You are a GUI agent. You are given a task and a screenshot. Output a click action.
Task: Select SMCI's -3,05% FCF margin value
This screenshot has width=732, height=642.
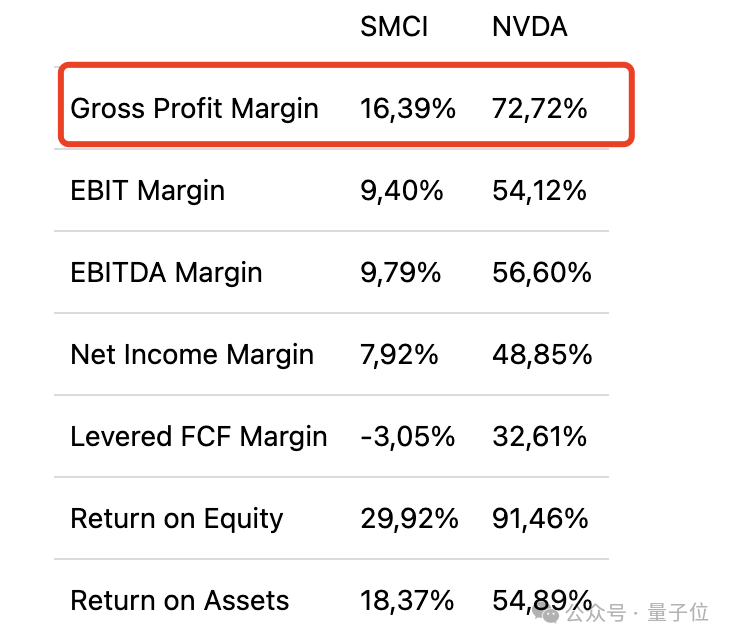[408, 437]
